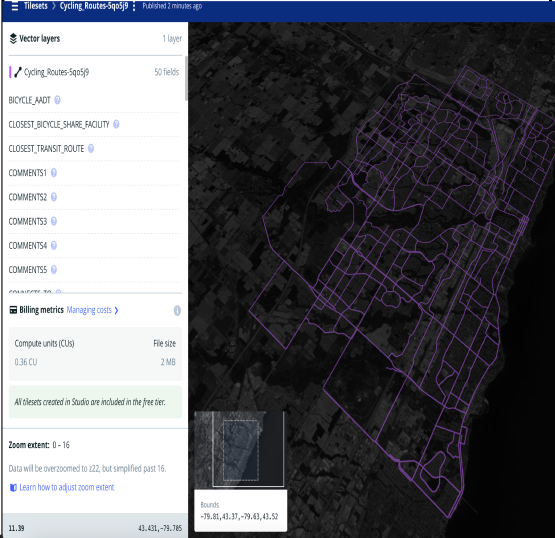Open the help icon next to COMMENTS5
This screenshot has height=538, width=555.
pyautogui.click(x=54, y=270)
